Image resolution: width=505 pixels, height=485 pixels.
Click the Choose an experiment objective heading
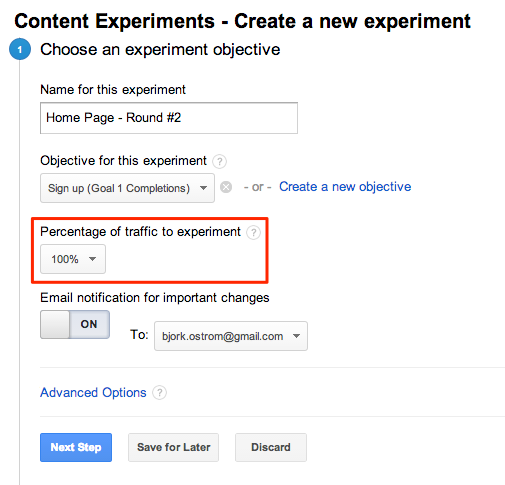[160, 50]
